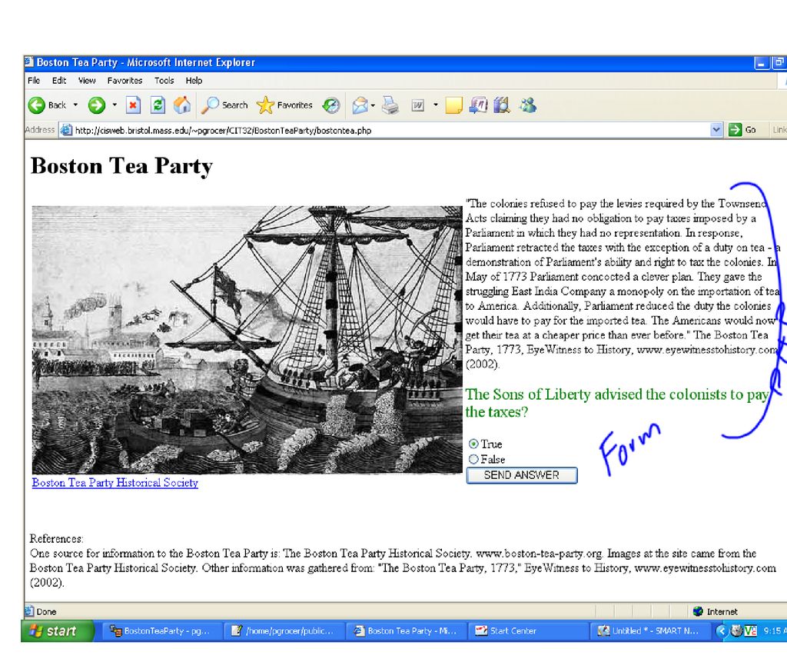Go back with the Back arrow icon

tap(37, 105)
